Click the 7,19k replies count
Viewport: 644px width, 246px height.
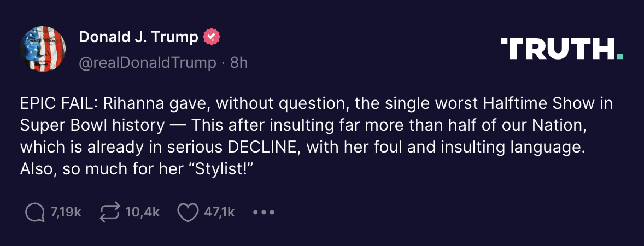click(x=66, y=213)
